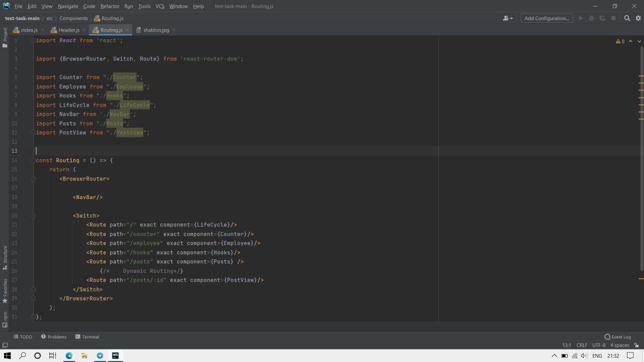644x362 pixels.
Task: Toggle tool window bars button bottom-left
Action: pyautogui.click(x=5, y=345)
